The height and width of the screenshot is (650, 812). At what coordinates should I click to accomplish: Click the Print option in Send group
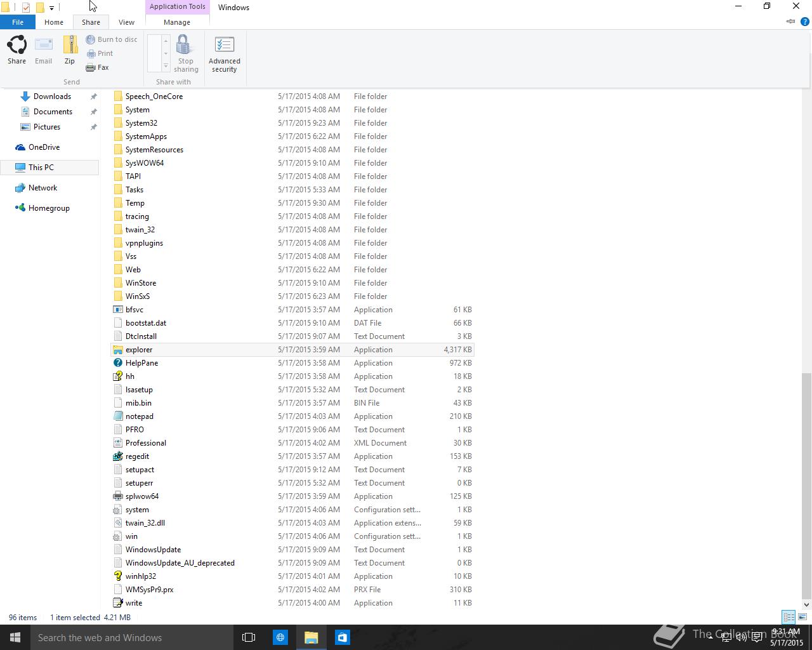click(100, 53)
